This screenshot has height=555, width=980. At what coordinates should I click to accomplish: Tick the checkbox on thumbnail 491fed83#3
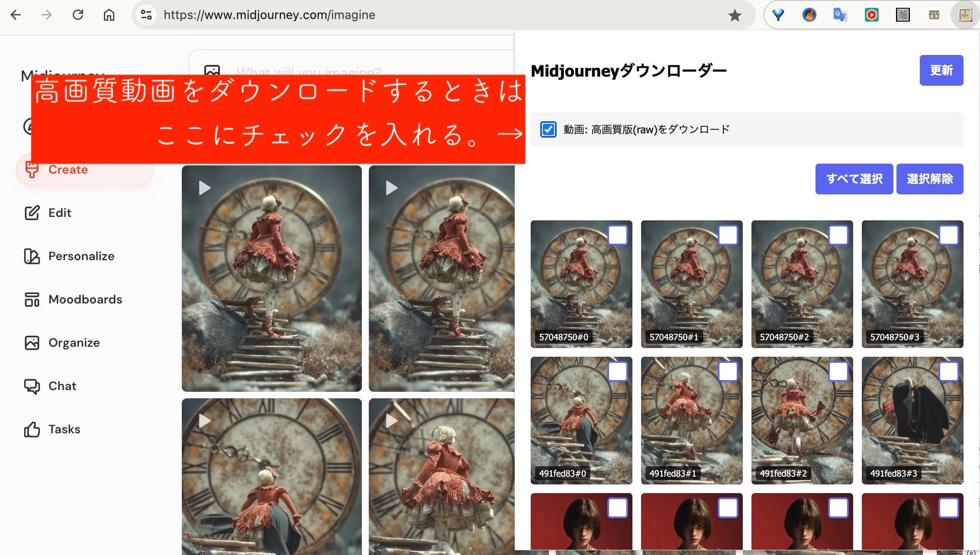(949, 372)
